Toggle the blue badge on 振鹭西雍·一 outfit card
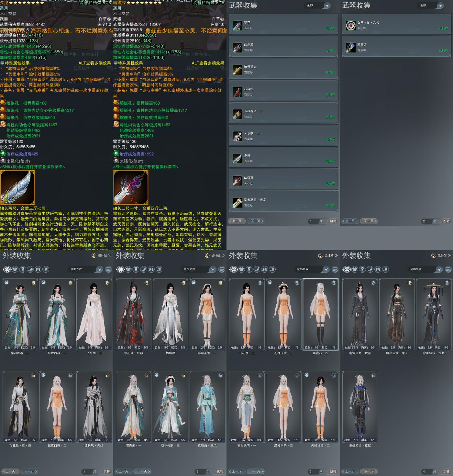 (43, 282)
